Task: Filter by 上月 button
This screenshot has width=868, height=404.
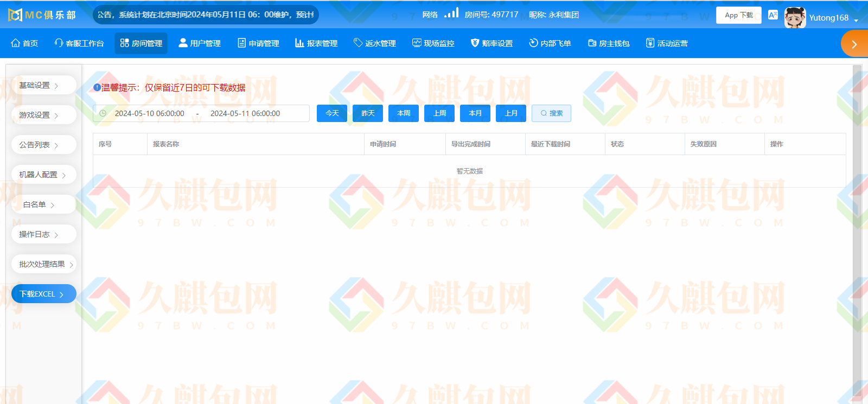Action: tap(511, 113)
